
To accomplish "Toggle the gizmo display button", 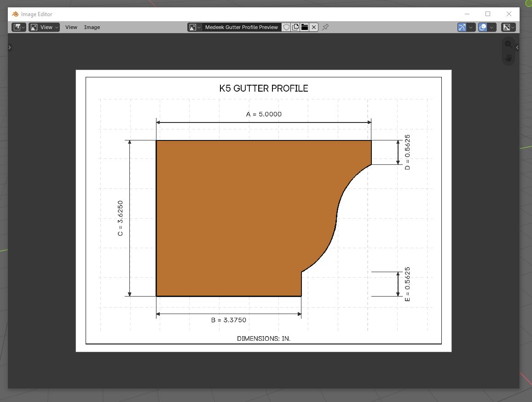I will 462,27.
